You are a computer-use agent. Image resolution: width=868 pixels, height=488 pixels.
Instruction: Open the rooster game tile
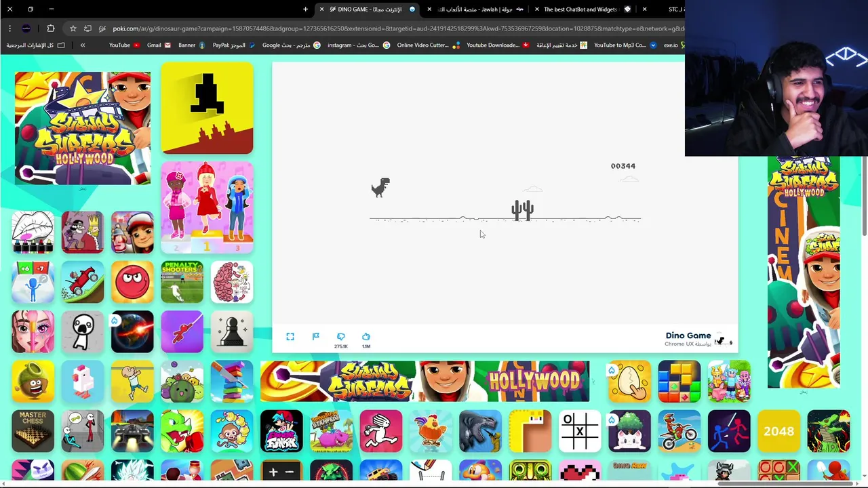pos(431,431)
